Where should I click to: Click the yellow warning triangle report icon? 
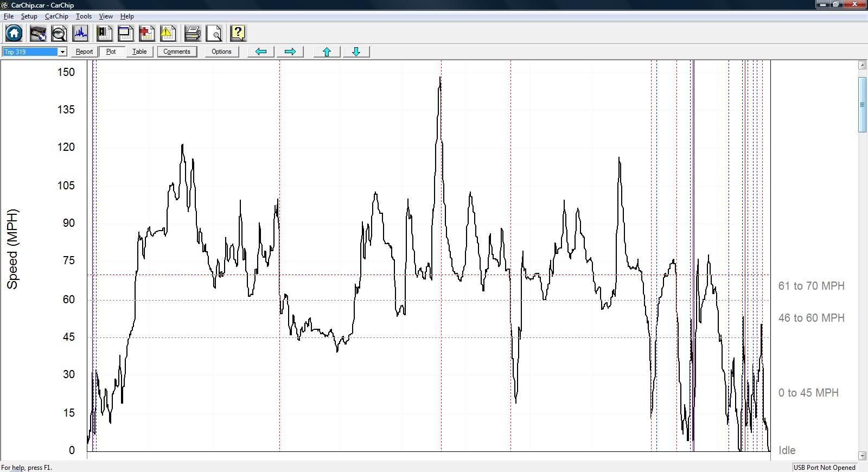(168, 34)
